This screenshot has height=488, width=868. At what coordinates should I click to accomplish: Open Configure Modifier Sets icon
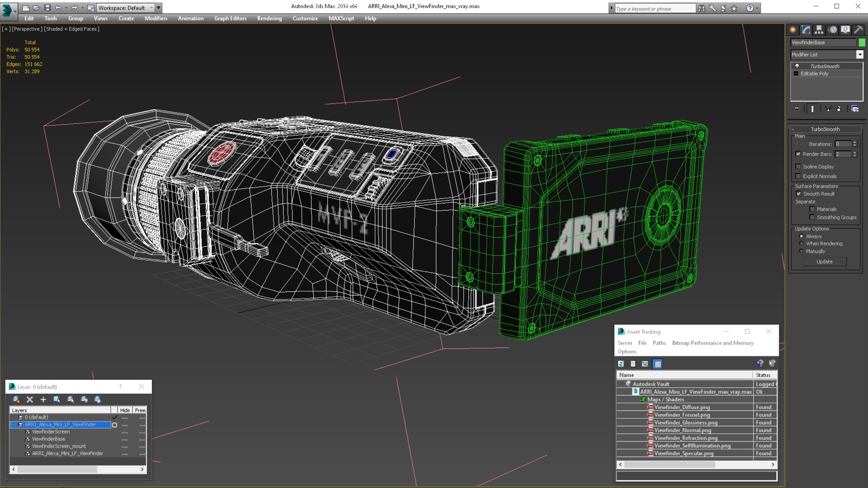(x=855, y=109)
